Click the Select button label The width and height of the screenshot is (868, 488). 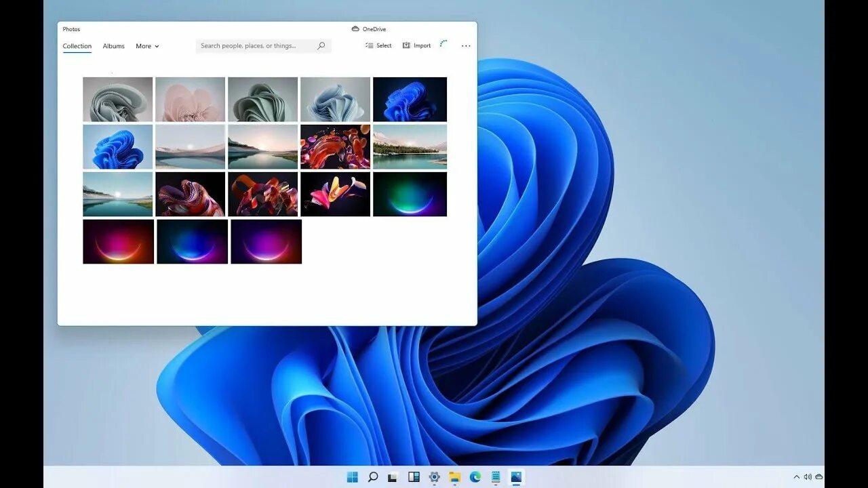[384, 46]
